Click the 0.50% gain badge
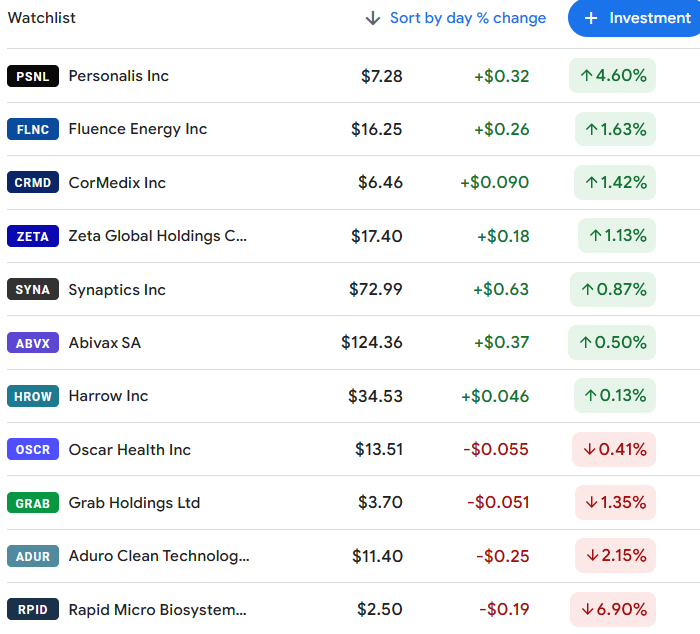 point(612,342)
